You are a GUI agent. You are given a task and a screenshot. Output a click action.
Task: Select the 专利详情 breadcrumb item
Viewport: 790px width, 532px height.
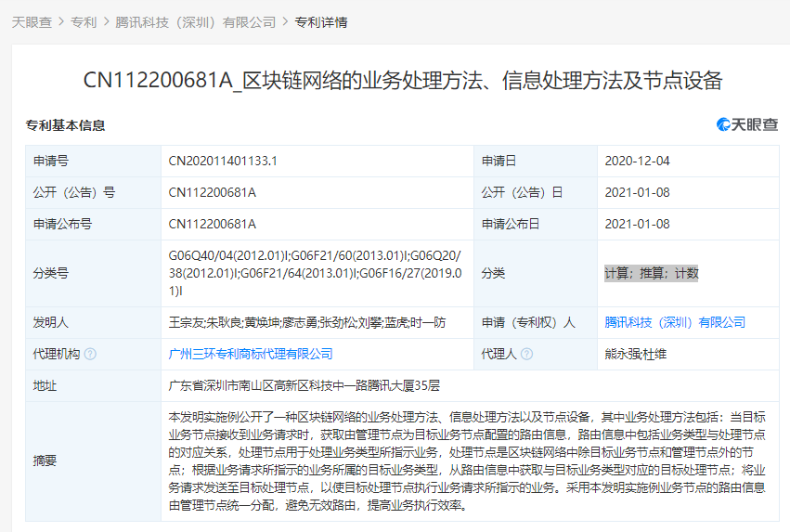pyautogui.click(x=321, y=22)
